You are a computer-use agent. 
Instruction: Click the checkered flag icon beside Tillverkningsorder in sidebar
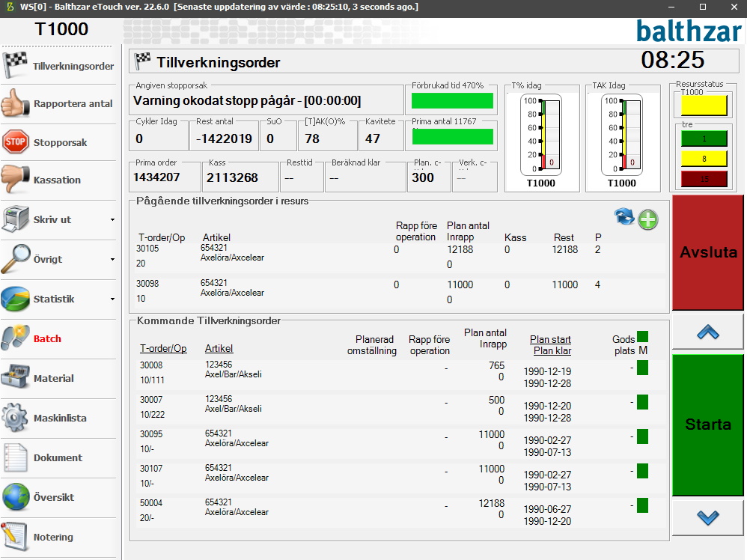(15, 65)
